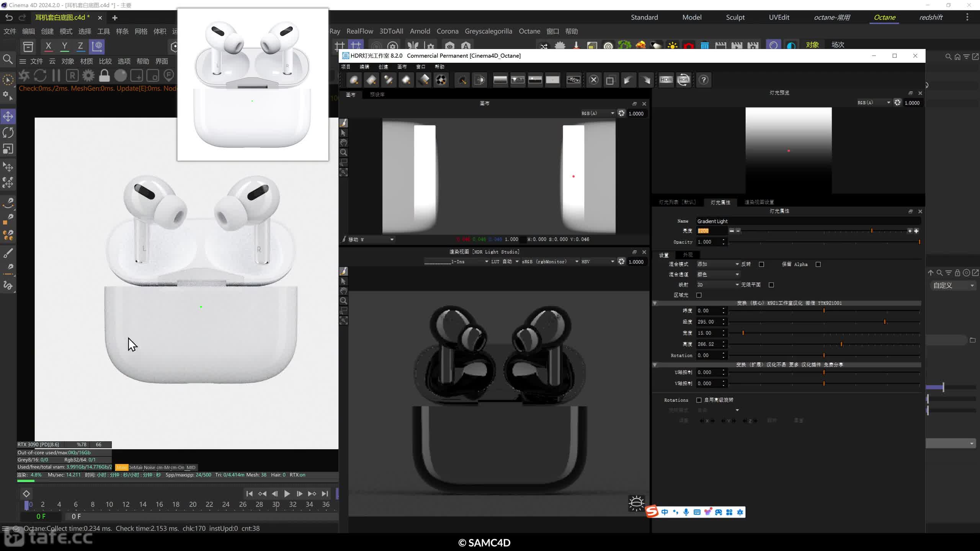Collapse the 变换 (扩展) section
The height and width of the screenshot is (551, 980).
pos(655,365)
